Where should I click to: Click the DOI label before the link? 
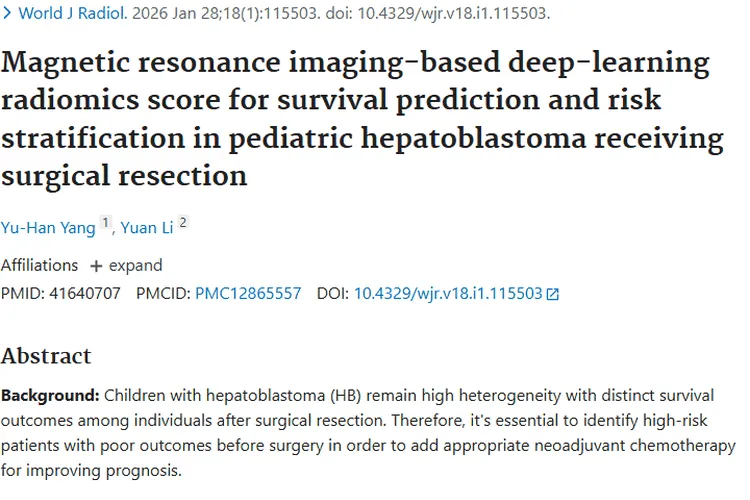pos(332,294)
